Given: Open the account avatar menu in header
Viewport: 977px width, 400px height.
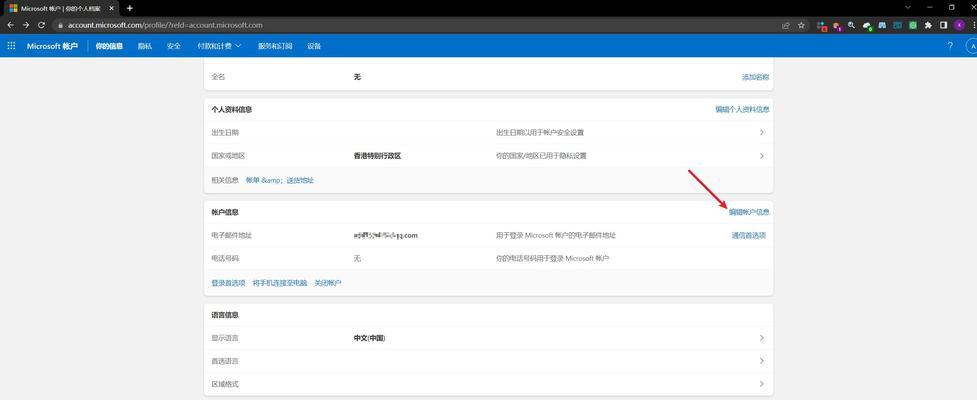Looking at the screenshot, I should pos(972,45).
